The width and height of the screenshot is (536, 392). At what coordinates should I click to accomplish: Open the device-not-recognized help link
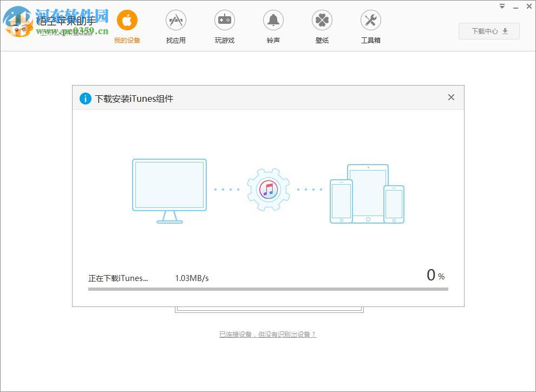click(x=268, y=335)
